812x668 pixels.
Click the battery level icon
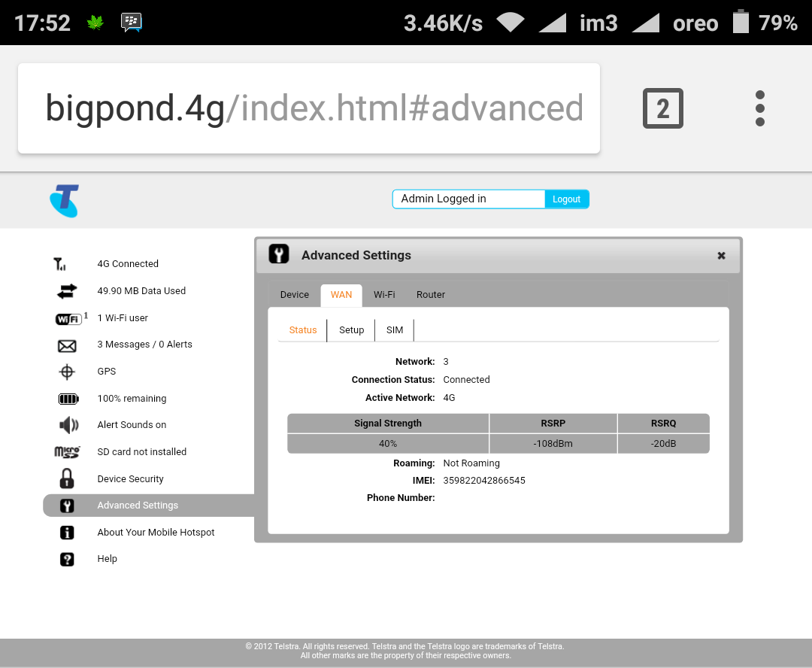(x=68, y=399)
